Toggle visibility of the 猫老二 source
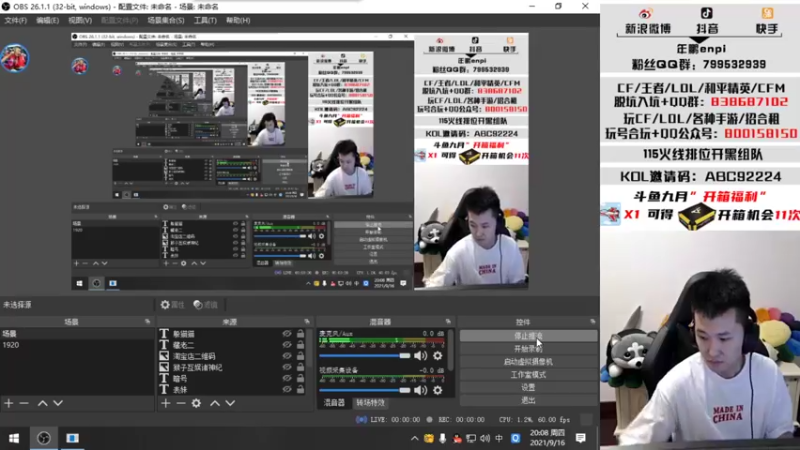800x450 pixels. [x=287, y=345]
